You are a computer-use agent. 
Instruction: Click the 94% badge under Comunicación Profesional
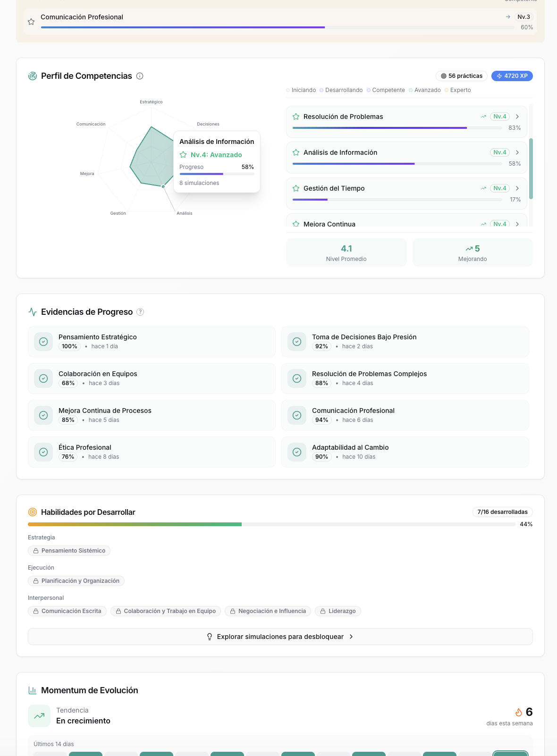click(x=322, y=420)
